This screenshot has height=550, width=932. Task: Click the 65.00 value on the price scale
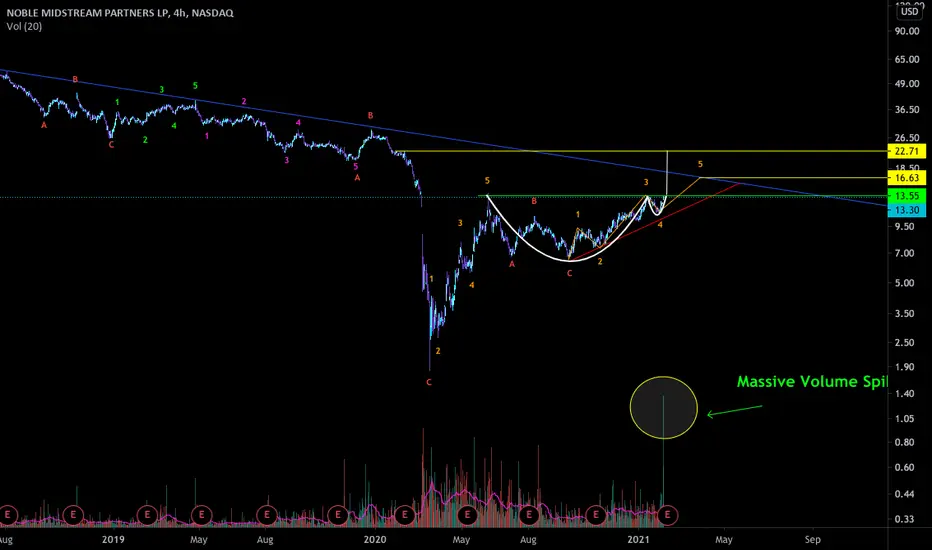[907, 59]
